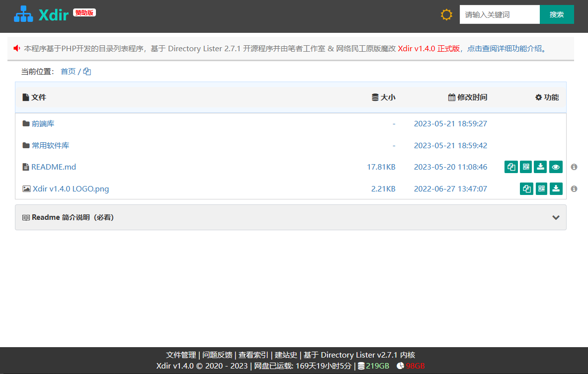Screen dimensions: 588x374
Task: Show the QR code for README.md
Action: 525,167
